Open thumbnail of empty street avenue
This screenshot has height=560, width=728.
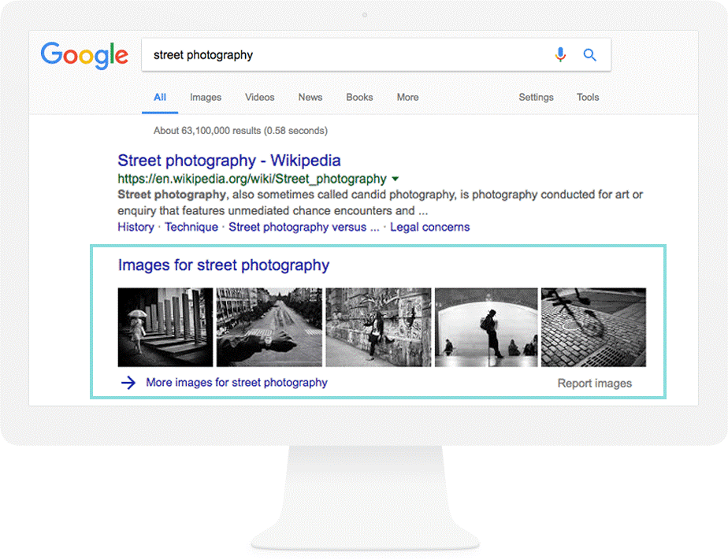[269, 327]
